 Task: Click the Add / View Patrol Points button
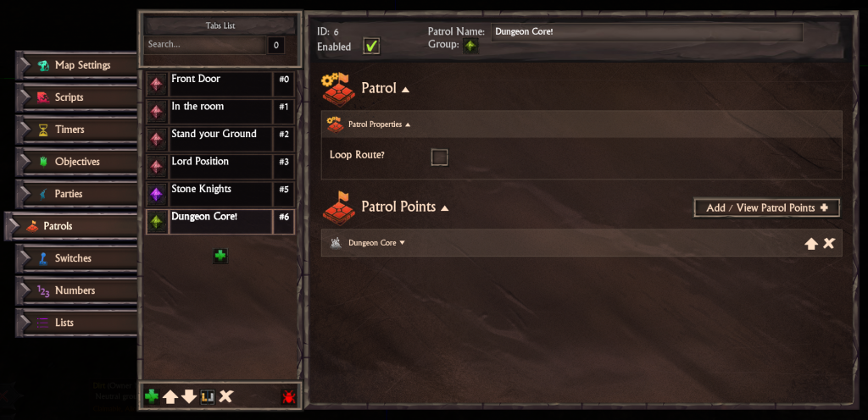coord(766,207)
